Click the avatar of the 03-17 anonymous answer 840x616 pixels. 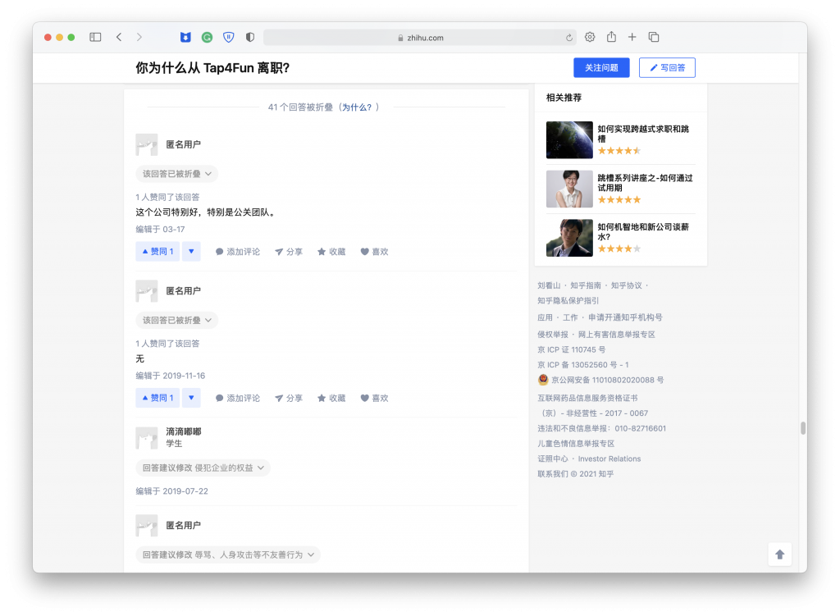tap(147, 144)
